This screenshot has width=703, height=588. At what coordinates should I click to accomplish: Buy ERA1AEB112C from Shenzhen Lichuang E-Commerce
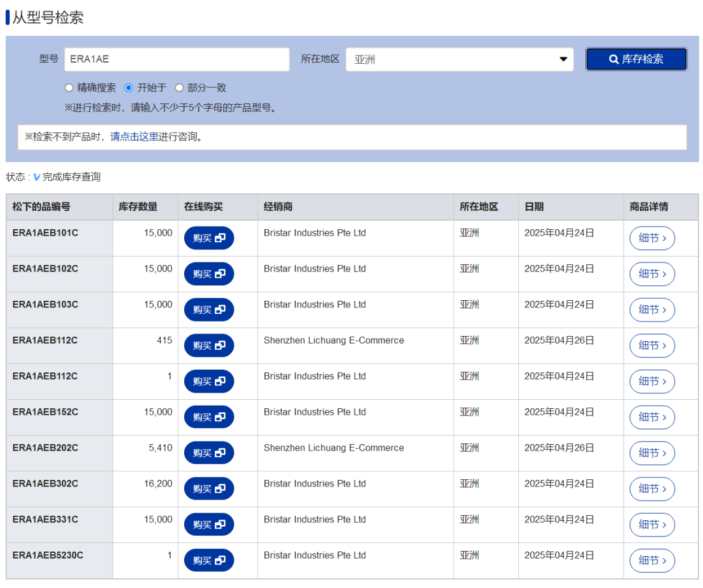(x=209, y=346)
